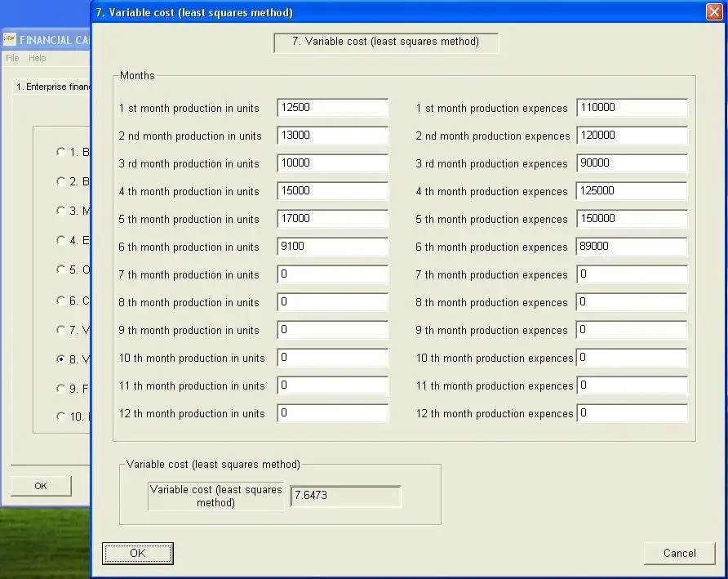This screenshot has height=579, width=728.
Task: Click 11th month production units field
Action: point(332,385)
